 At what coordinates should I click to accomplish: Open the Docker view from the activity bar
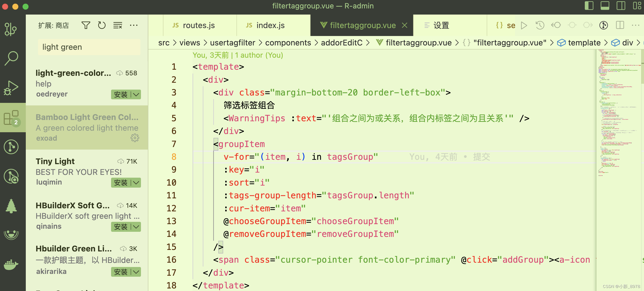coord(11,264)
